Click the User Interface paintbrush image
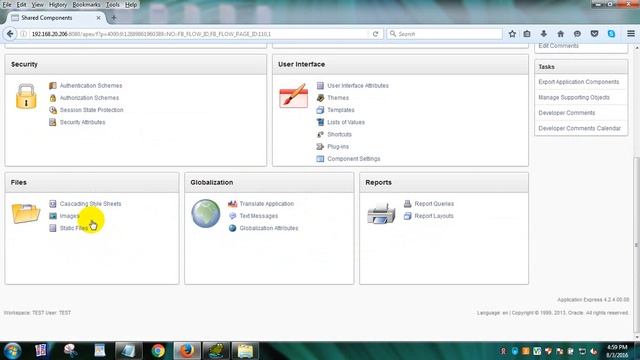This screenshot has height=360, width=640. point(293,96)
